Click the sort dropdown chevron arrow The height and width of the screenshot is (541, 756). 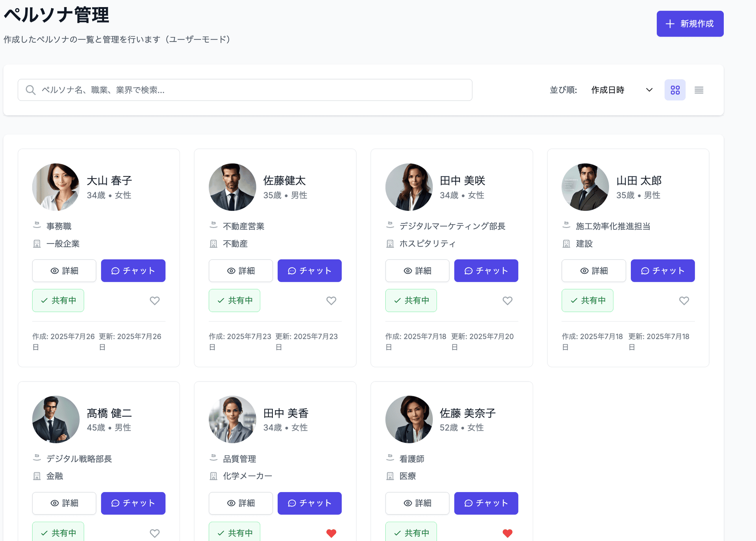pos(649,90)
